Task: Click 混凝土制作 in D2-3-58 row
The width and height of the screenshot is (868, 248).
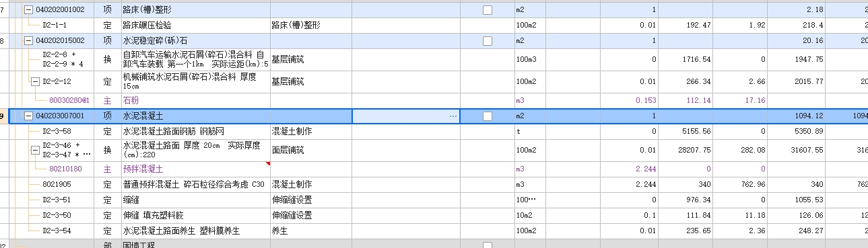Action: [x=292, y=131]
